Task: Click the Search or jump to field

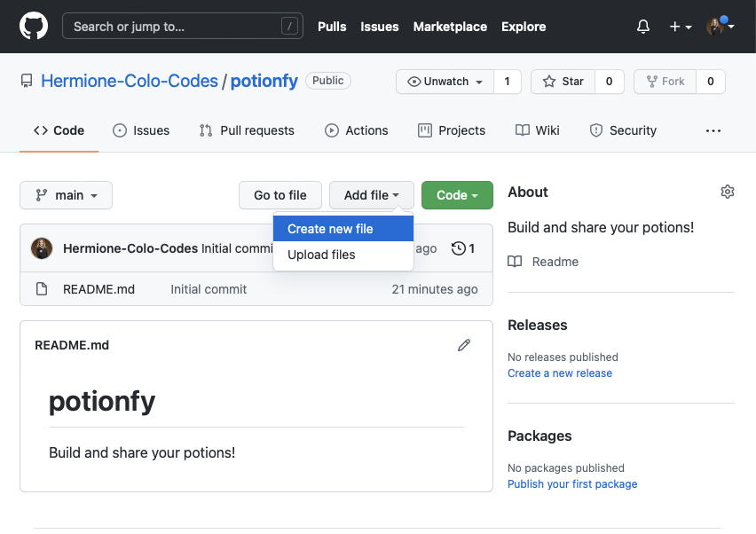Action: coord(182,27)
